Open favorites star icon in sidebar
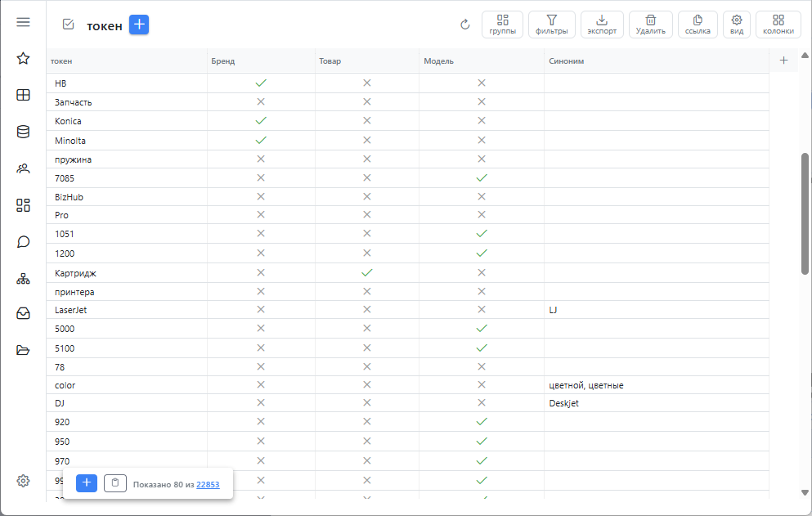The image size is (812, 516). click(23, 58)
